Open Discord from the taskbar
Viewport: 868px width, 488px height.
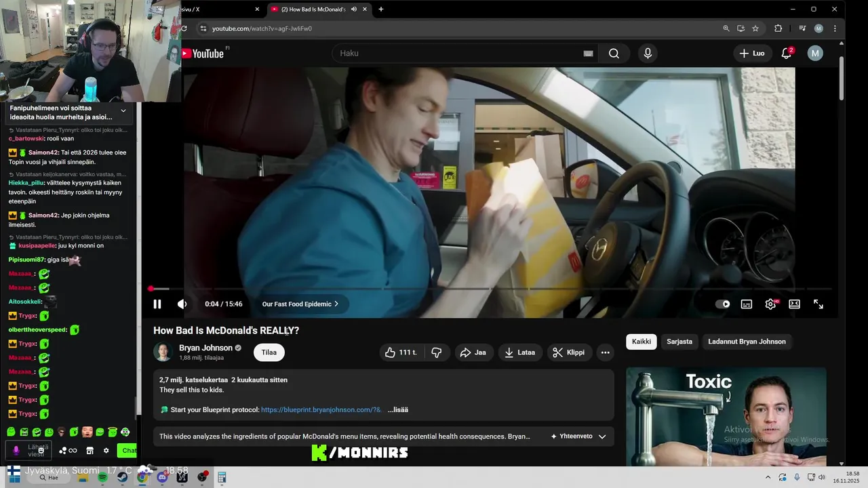[162, 477]
